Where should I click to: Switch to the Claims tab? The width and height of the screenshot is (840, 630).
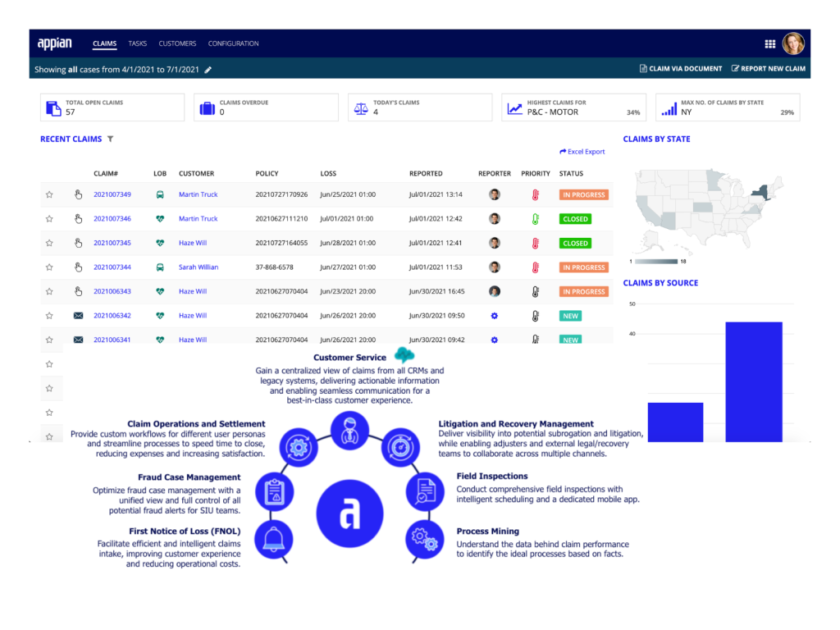click(x=104, y=43)
